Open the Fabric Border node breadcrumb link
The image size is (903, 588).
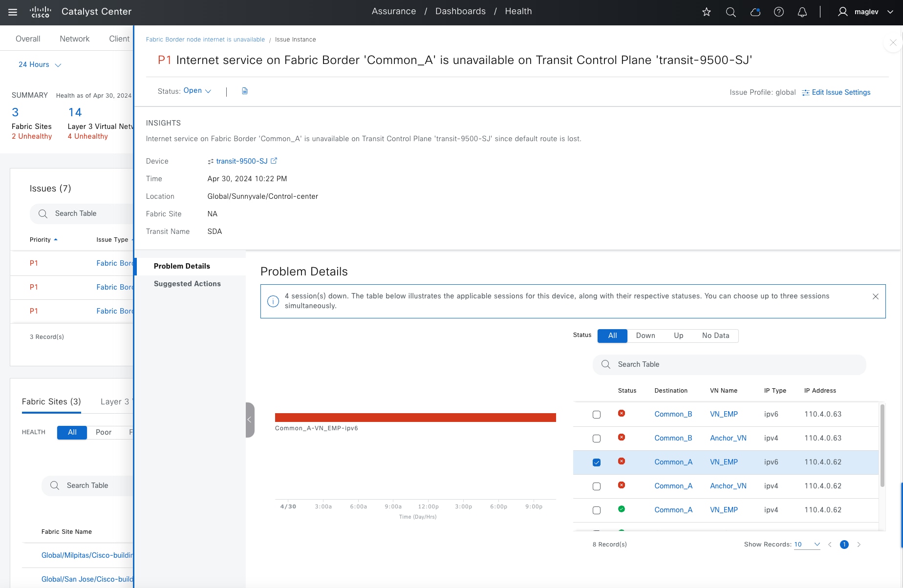(x=205, y=40)
